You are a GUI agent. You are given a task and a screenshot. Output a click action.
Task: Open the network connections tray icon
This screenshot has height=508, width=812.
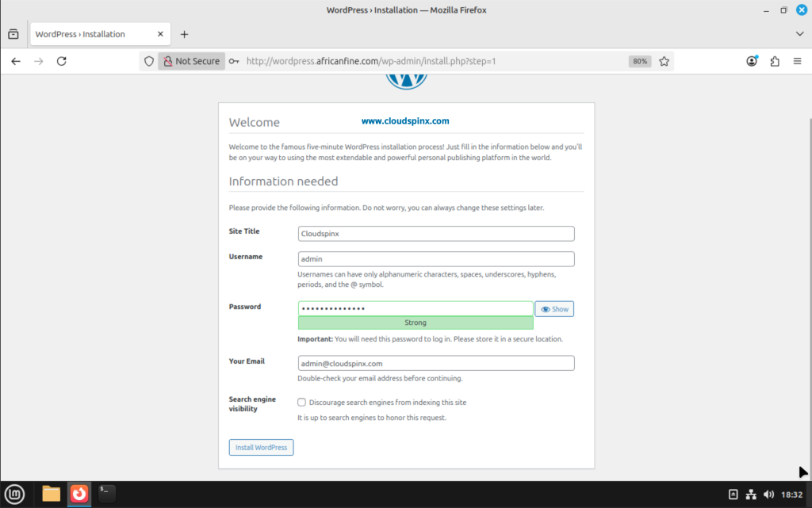[x=751, y=495]
